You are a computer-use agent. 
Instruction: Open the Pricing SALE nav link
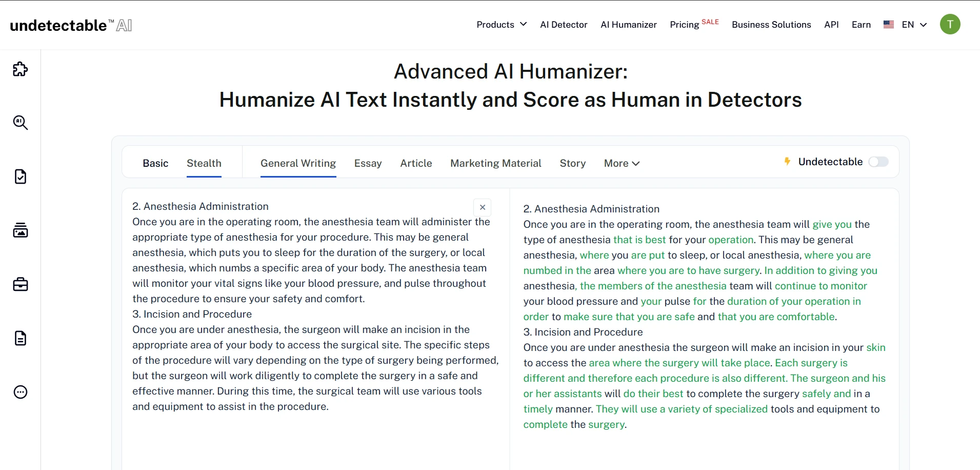coord(694,24)
